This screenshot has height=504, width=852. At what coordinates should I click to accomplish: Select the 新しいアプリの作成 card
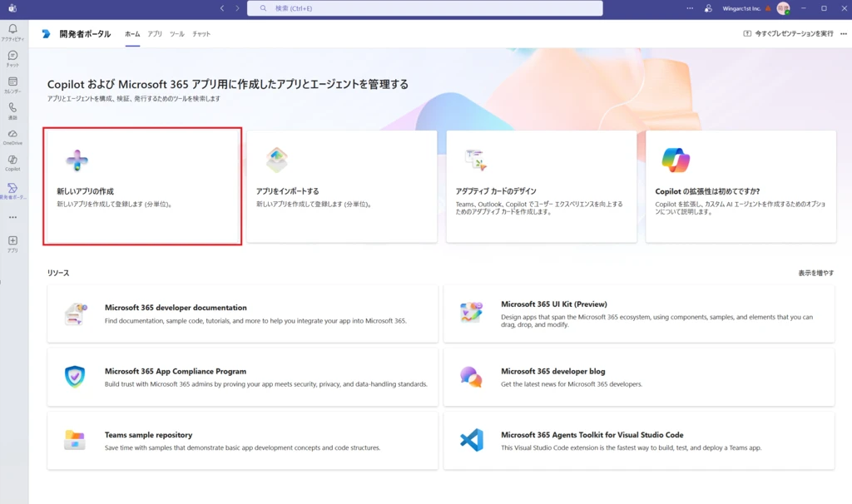click(142, 186)
